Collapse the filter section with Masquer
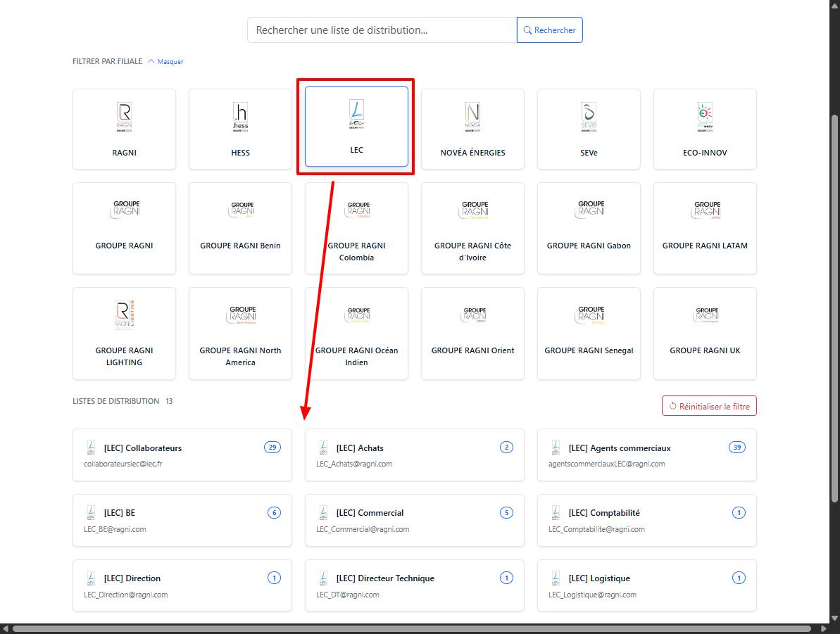 click(165, 62)
